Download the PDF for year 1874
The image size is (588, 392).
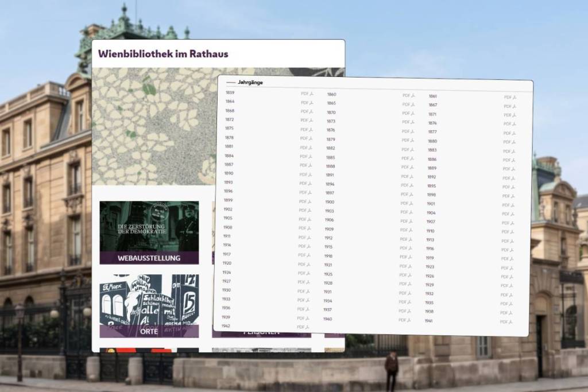tap(510, 124)
